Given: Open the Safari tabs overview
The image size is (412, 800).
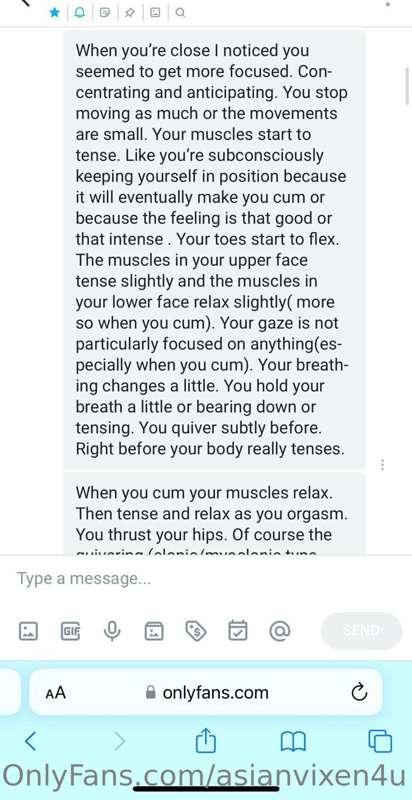Looking at the screenshot, I should (x=380, y=741).
